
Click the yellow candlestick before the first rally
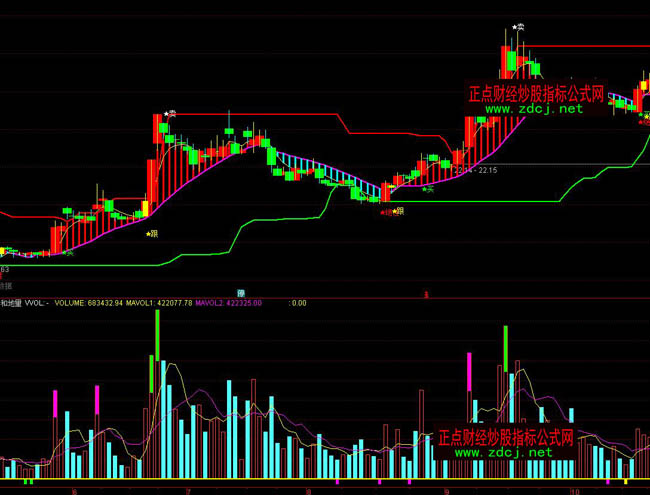[x=144, y=208]
